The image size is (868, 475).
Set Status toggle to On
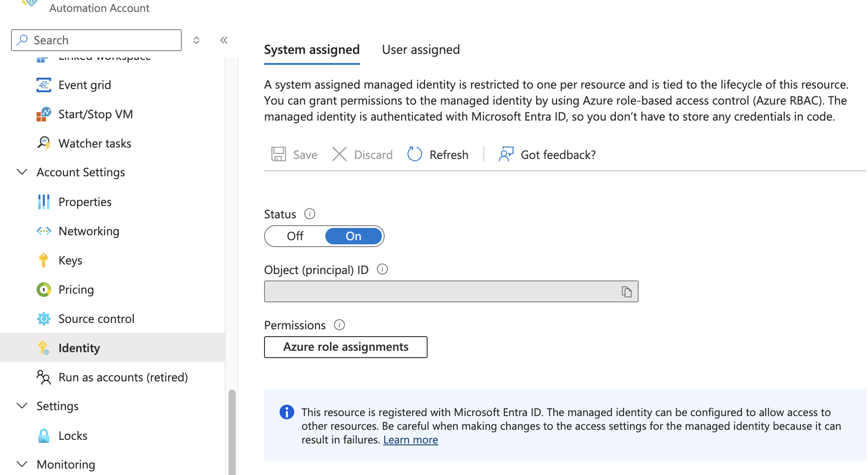click(x=353, y=236)
